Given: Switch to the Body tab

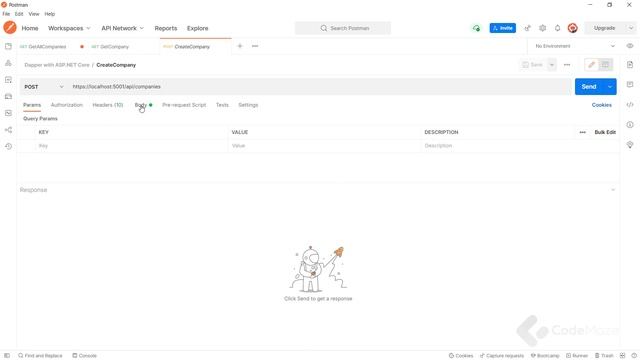Looking at the screenshot, I should (x=140, y=105).
